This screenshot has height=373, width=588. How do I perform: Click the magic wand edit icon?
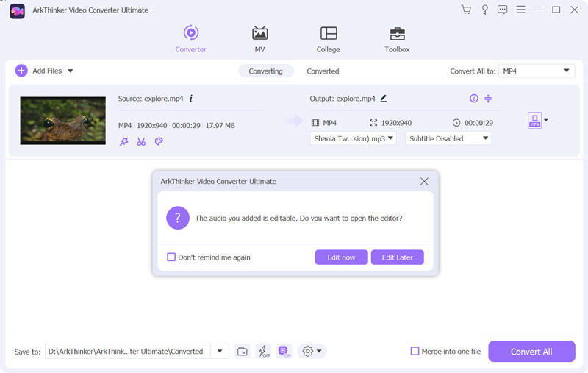[123, 141]
